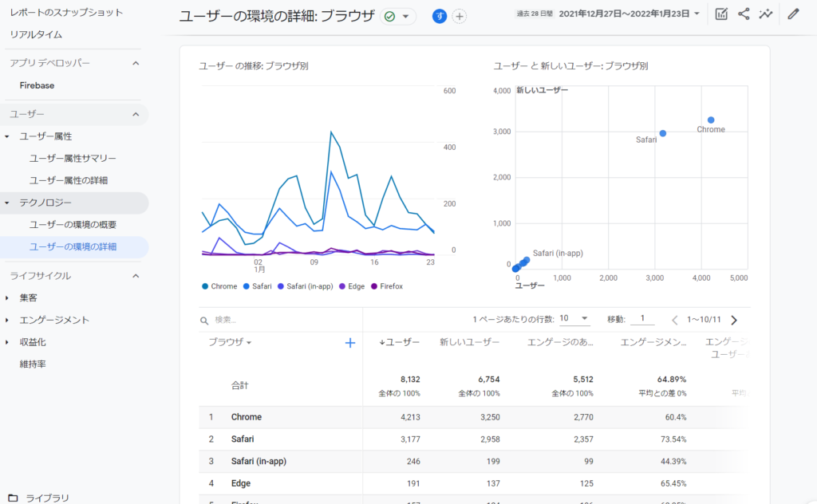Sort by エンゲージのあ… column header

(560, 342)
